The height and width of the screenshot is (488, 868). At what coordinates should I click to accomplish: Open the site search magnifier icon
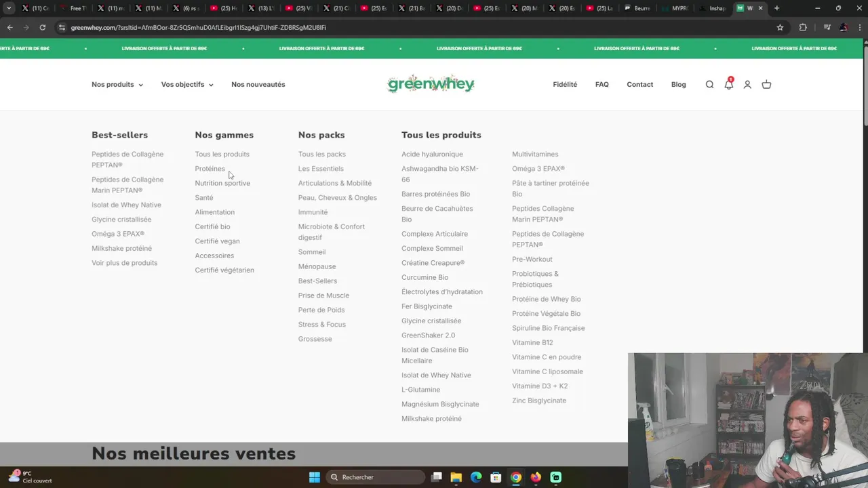tap(709, 85)
